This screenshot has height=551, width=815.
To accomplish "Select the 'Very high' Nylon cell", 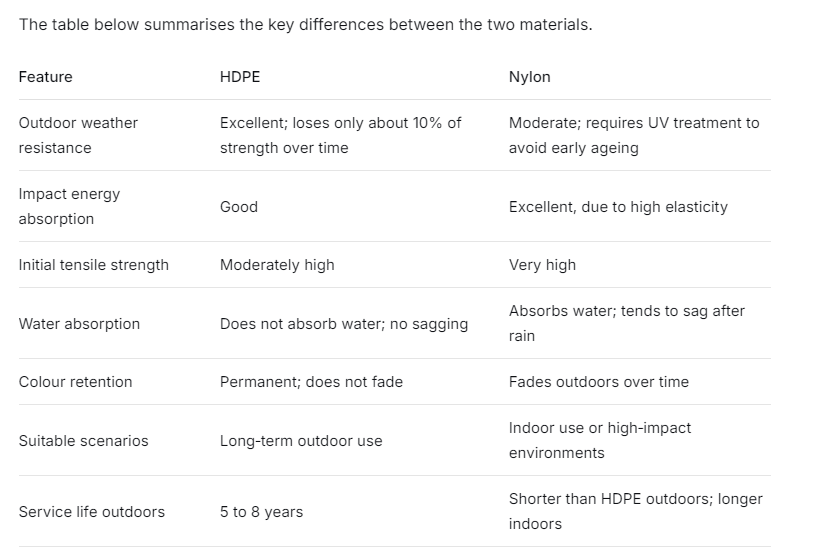I will [x=542, y=265].
